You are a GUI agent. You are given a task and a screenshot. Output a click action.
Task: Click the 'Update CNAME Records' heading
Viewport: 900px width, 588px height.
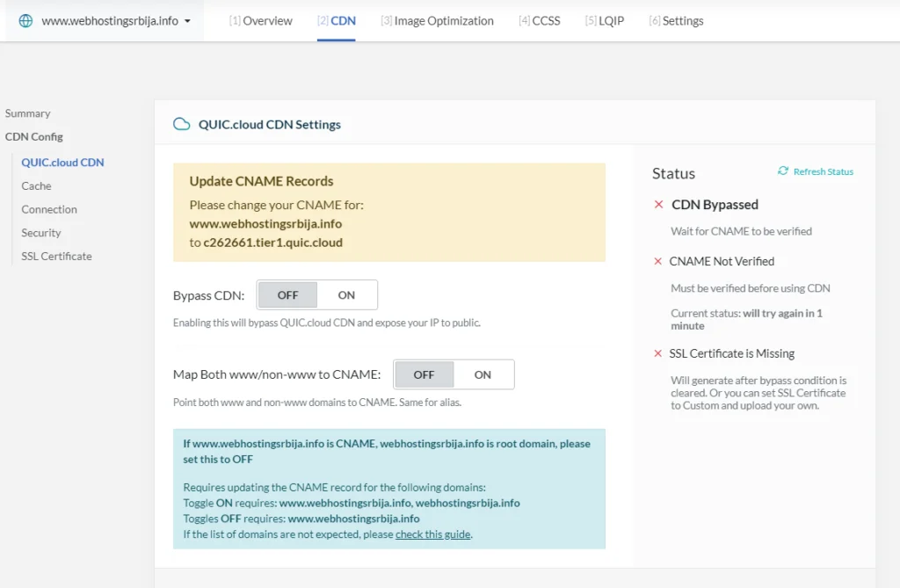[261, 181]
